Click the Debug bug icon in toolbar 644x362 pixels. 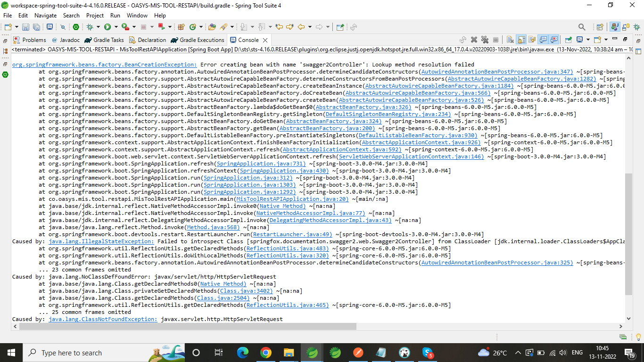(x=90, y=27)
